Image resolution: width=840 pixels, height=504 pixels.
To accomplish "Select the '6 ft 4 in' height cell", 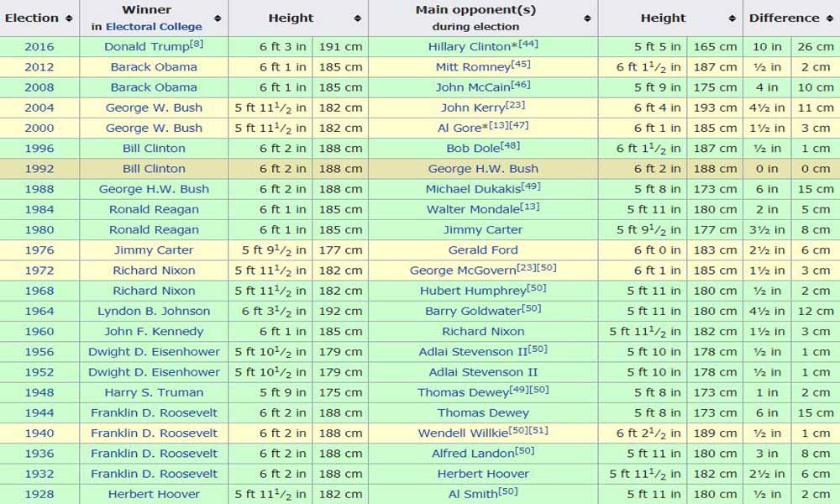I will [x=643, y=108].
